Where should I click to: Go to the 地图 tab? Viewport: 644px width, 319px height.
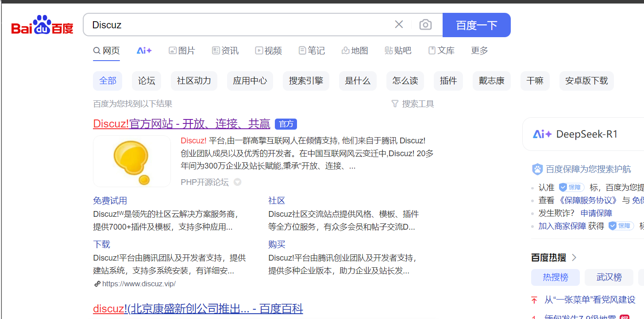[355, 50]
